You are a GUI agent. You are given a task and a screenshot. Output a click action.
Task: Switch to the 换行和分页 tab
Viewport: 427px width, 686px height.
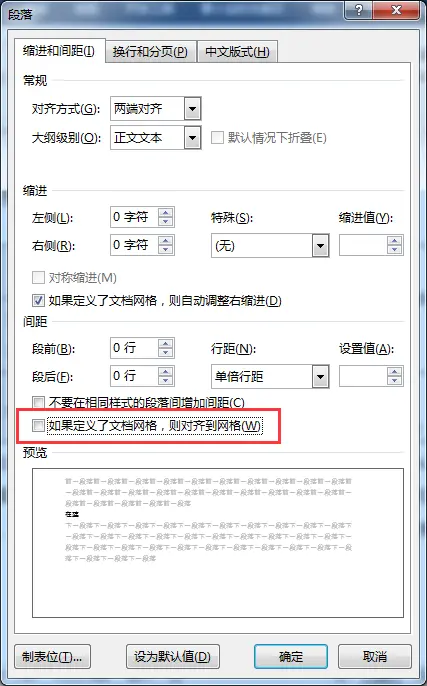[x=150, y=52]
